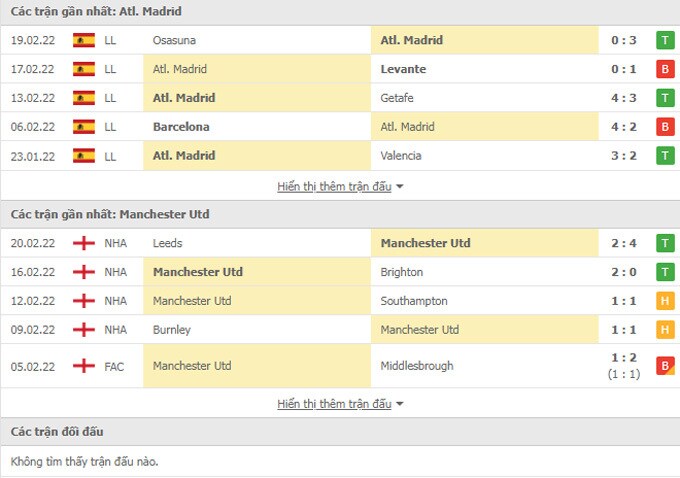Click the green T badge for Brighton match
This screenshot has height=478, width=680.
665,272
